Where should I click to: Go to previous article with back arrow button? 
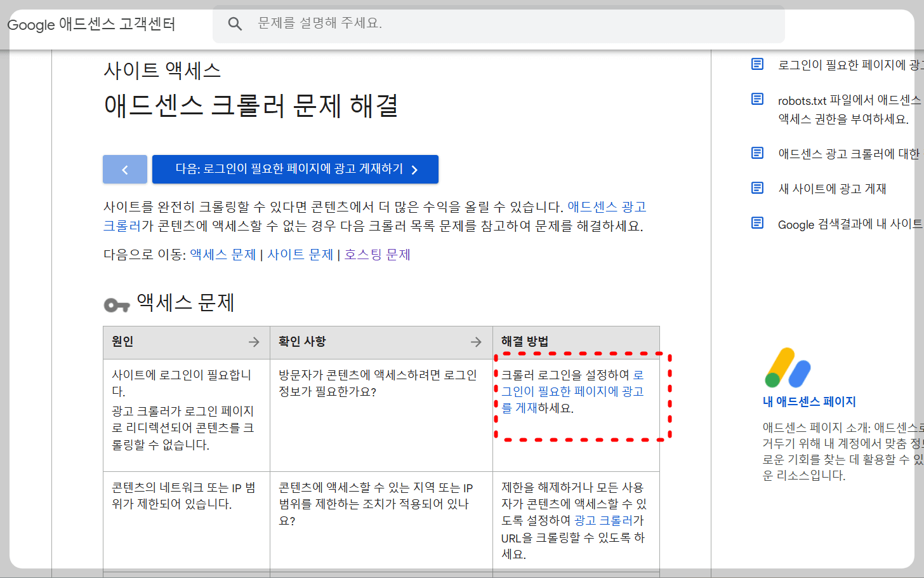pyautogui.click(x=125, y=170)
